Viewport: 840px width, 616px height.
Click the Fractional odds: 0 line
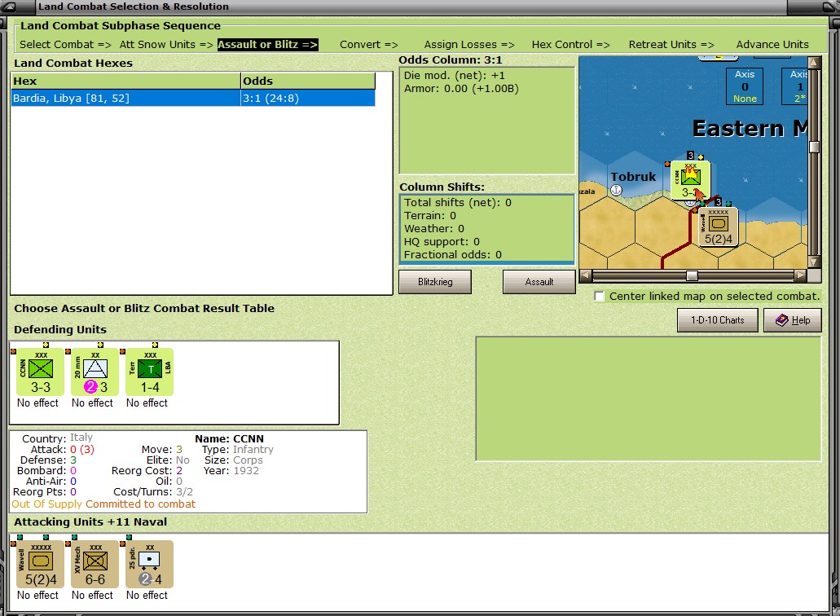[x=453, y=254]
